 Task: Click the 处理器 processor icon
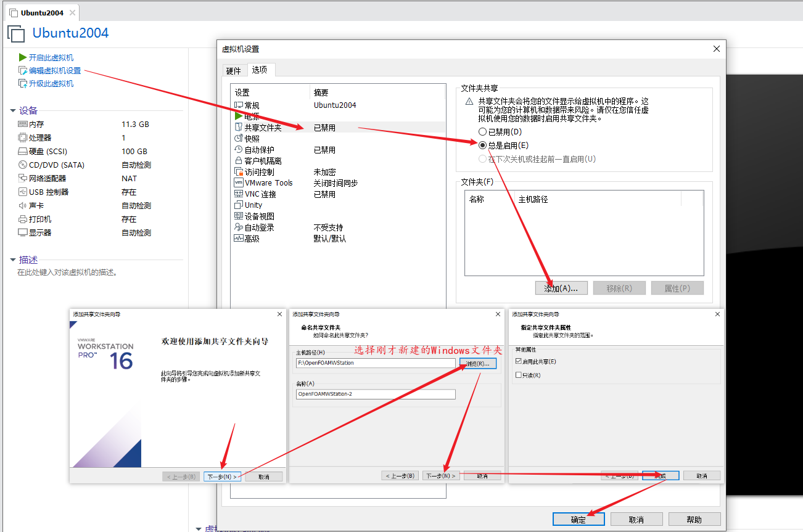coord(23,137)
